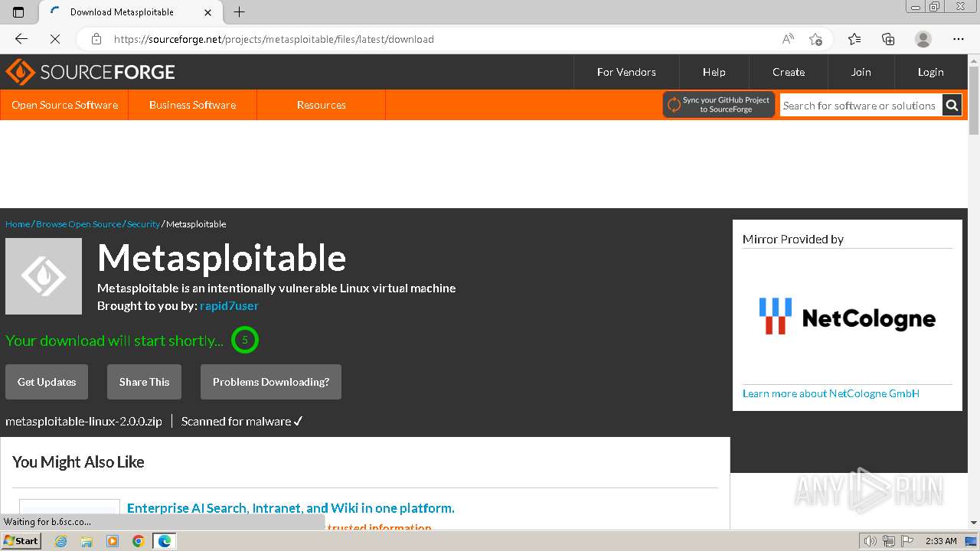Open a new browser tab
This screenshot has height=551, width=980.
239,12
